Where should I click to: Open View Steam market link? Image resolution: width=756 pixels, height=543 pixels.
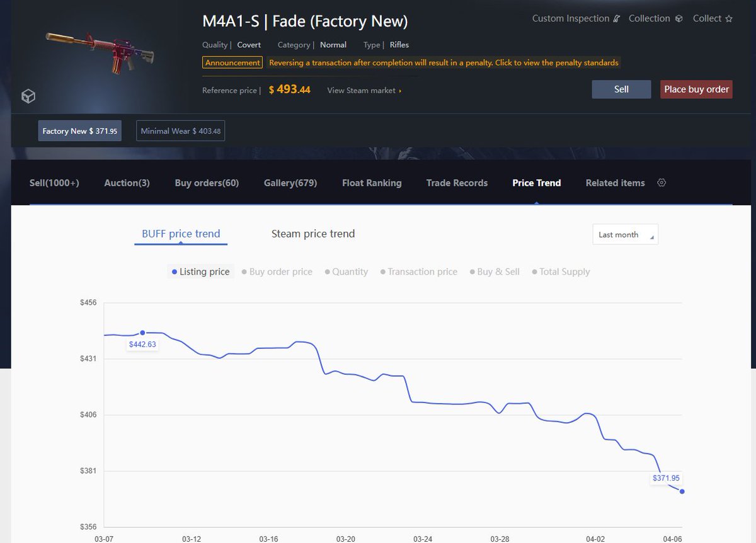pos(364,91)
